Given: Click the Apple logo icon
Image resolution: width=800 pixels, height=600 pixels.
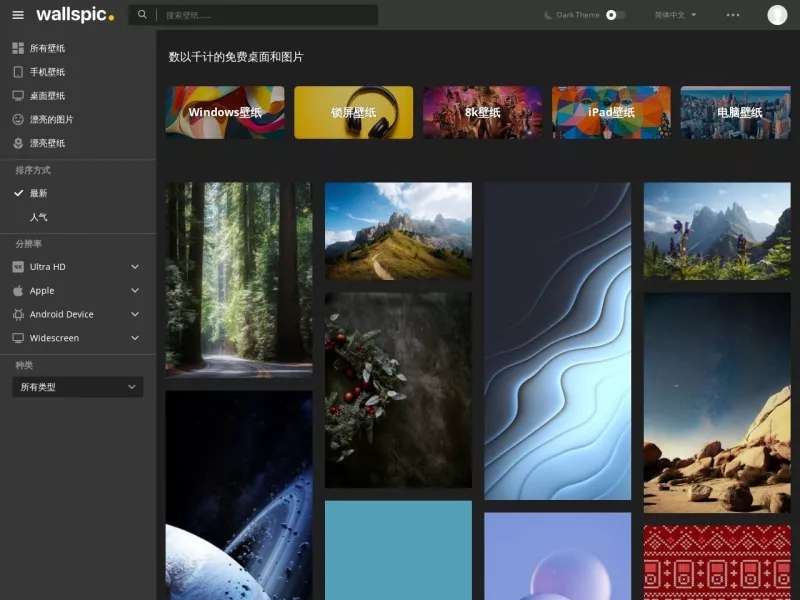Looking at the screenshot, I should tap(18, 290).
